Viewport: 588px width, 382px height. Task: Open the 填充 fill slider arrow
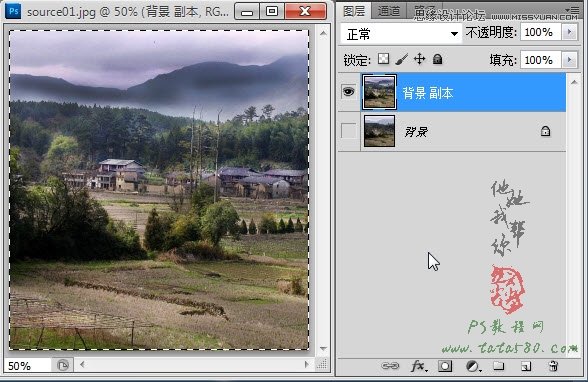pyautogui.click(x=569, y=60)
